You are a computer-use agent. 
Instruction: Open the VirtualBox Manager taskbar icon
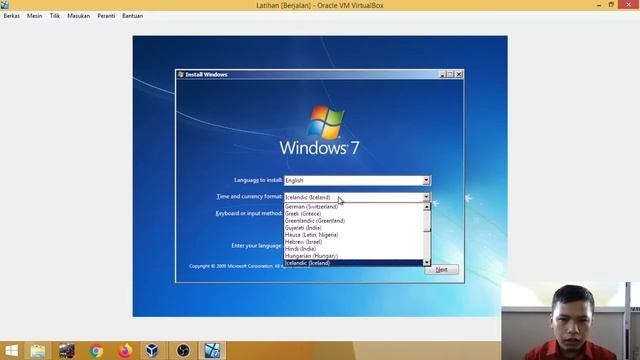click(x=152, y=350)
